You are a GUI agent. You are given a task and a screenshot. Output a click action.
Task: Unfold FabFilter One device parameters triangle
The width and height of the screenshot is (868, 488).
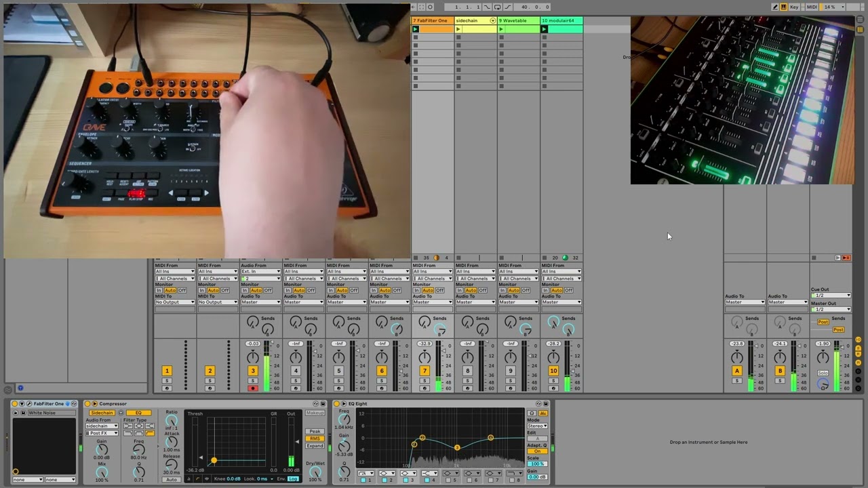tap(22, 404)
